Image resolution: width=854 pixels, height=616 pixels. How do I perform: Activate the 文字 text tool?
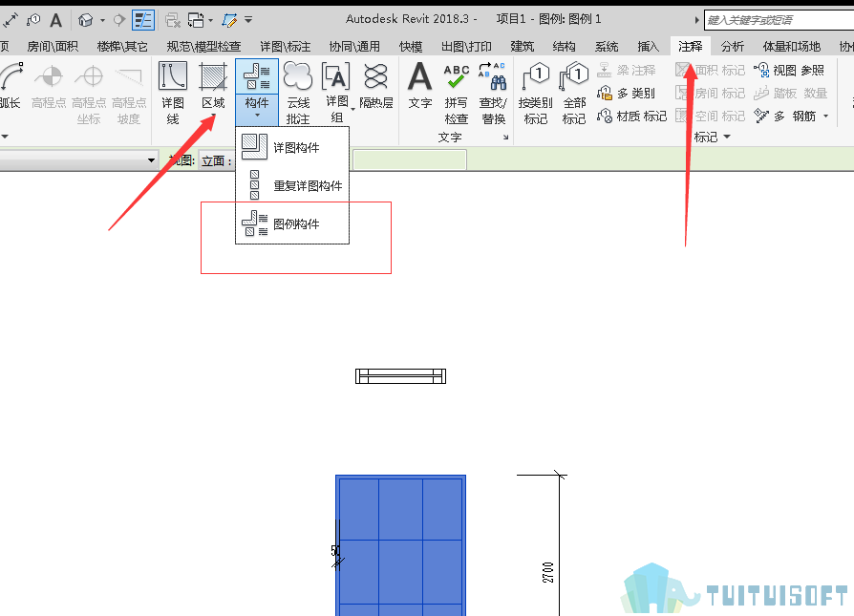pos(420,86)
